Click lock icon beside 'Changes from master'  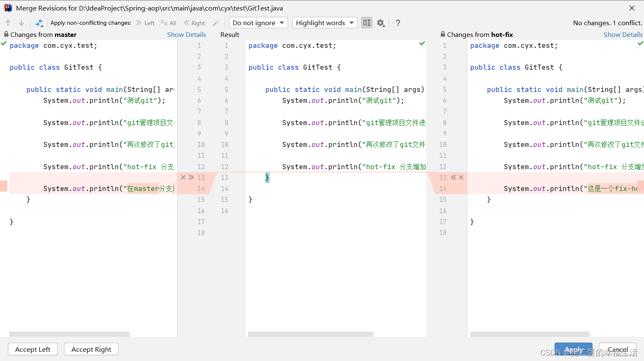(6, 34)
